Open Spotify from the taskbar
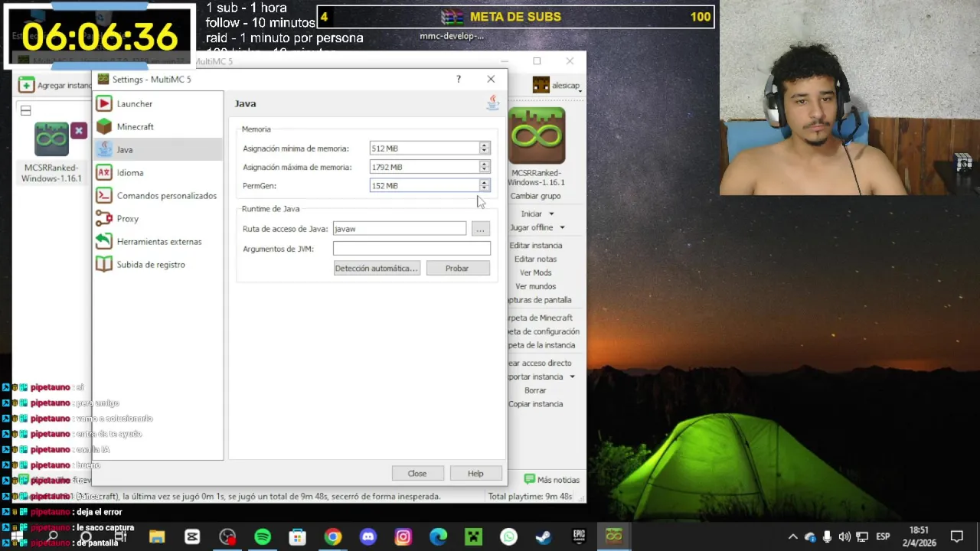980x551 pixels. (x=263, y=537)
